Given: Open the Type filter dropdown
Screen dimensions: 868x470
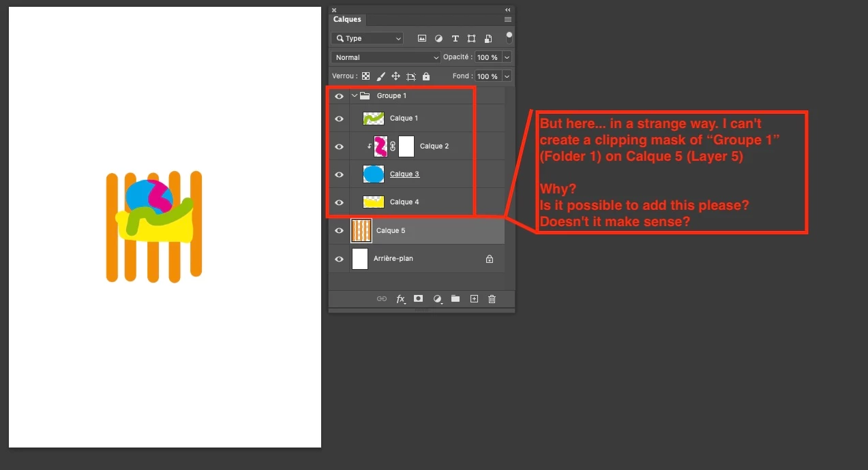Looking at the screenshot, I should point(368,39).
